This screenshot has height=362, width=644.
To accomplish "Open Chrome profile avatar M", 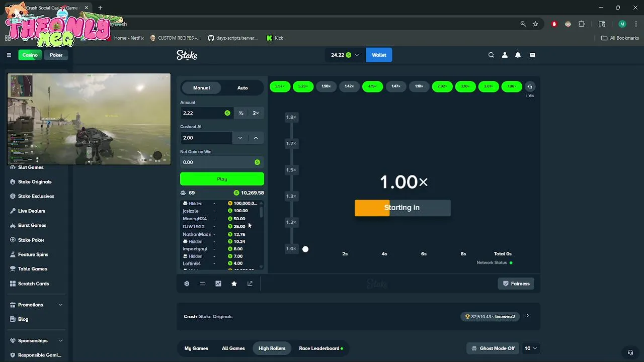I will pyautogui.click(x=622, y=24).
